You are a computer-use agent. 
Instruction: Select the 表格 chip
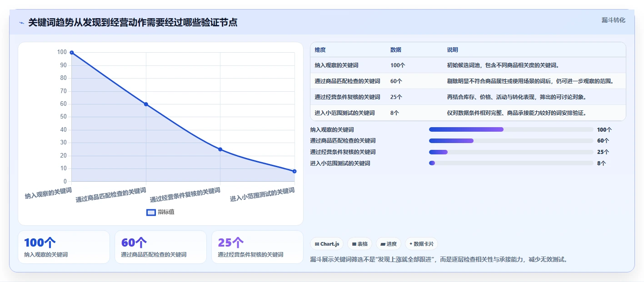pyautogui.click(x=359, y=244)
